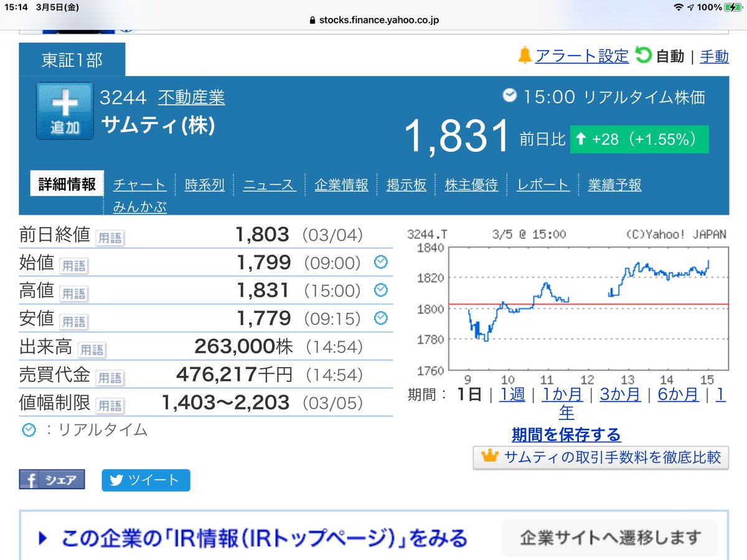Click the crown icon on fee comparison button

click(491, 457)
